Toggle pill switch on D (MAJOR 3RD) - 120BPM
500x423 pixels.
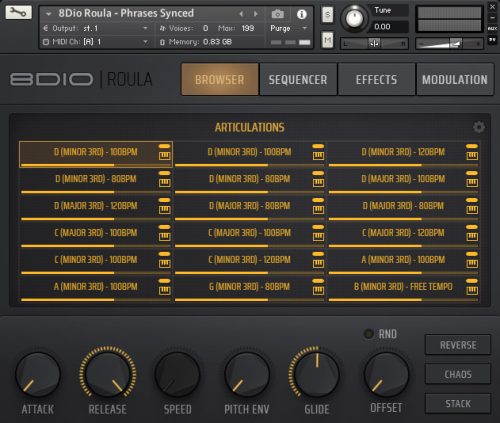[164, 200]
